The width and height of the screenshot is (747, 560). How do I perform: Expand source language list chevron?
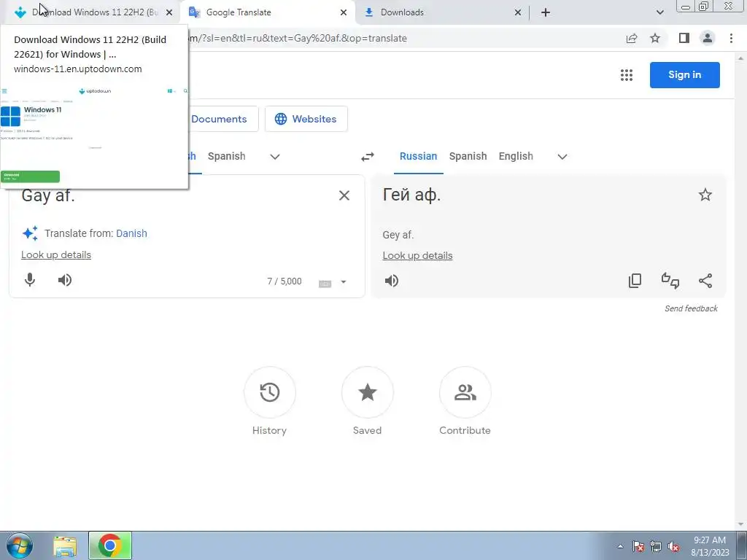[275, 157]
